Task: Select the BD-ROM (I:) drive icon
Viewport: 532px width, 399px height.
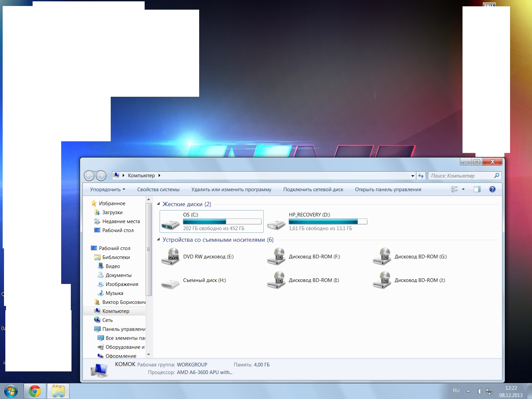Action: click(276, 280)
